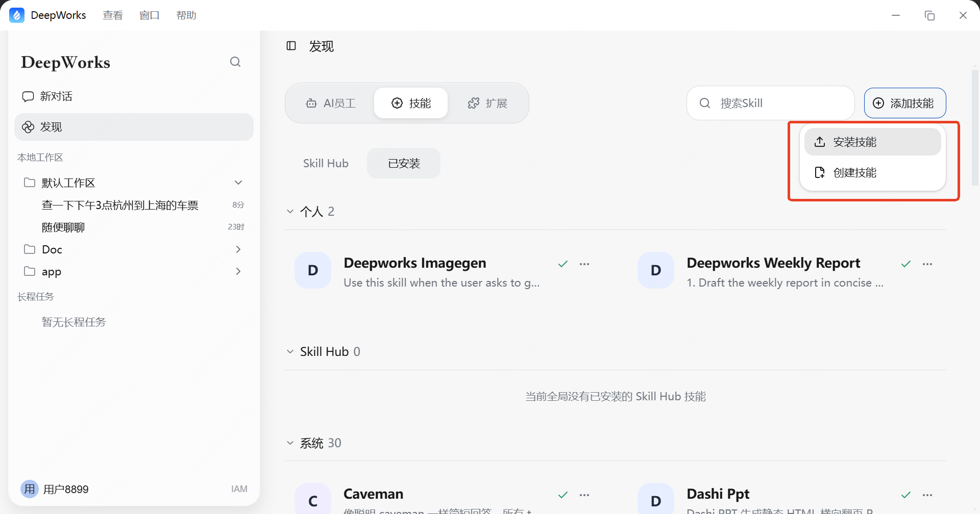
Task: Switch to the 扩展 tab
Action: click(x=487, y=103)
